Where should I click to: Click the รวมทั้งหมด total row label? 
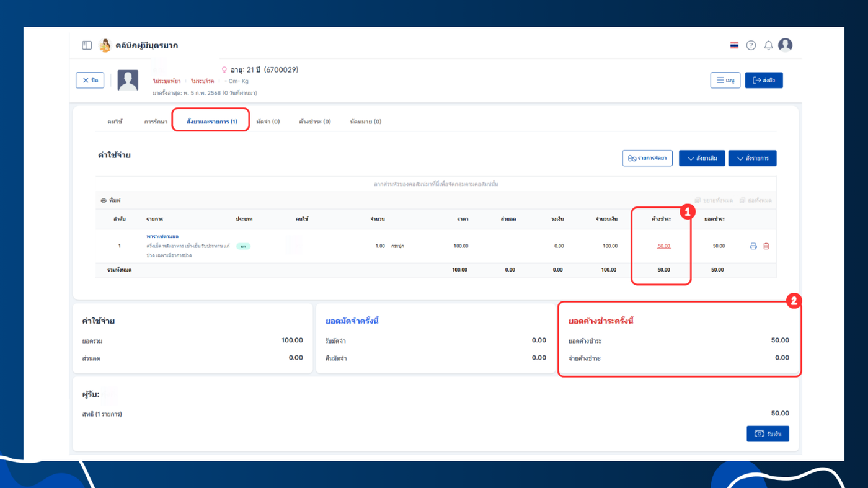click(x=119, y=270)
